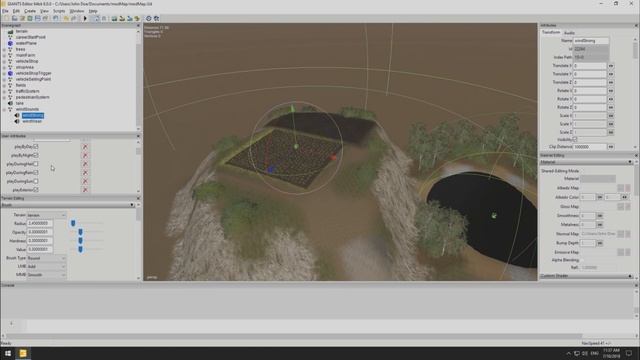Click the Radius slider handle
The height and width of the screenshot is (360, 640).
73,223
